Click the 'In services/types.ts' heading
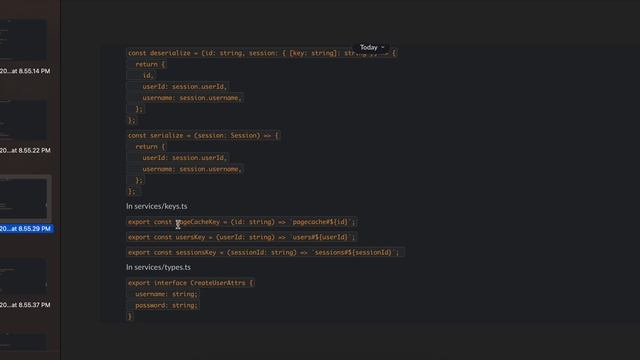640x360 pixels. (158, 267)
